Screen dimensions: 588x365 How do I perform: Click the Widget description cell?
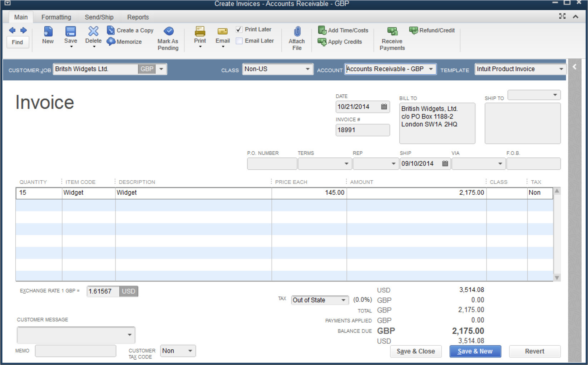[193, 193]
